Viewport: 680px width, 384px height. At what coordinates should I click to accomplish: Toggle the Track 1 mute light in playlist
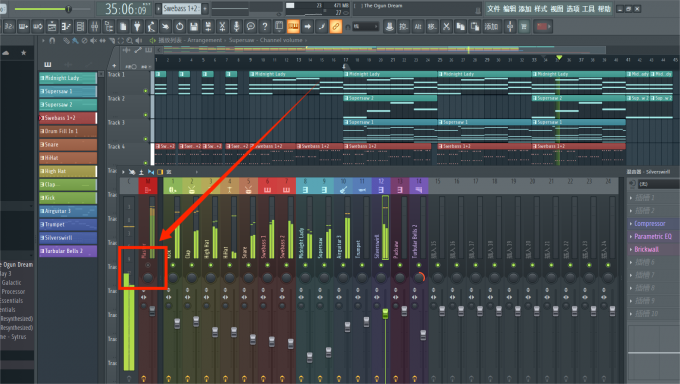point(145,91)
